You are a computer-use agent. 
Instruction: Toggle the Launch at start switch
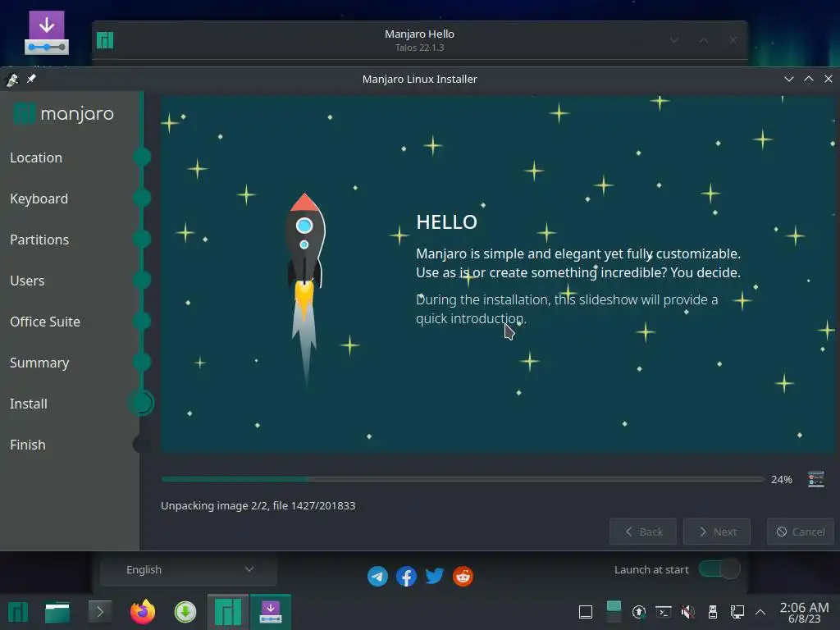(719, 569)
